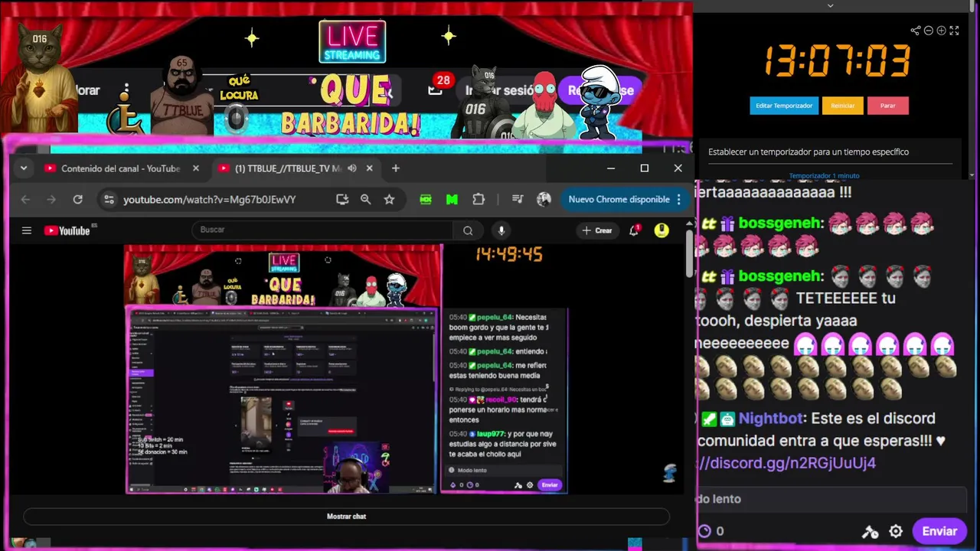Click Mostrar chat button

346,517
